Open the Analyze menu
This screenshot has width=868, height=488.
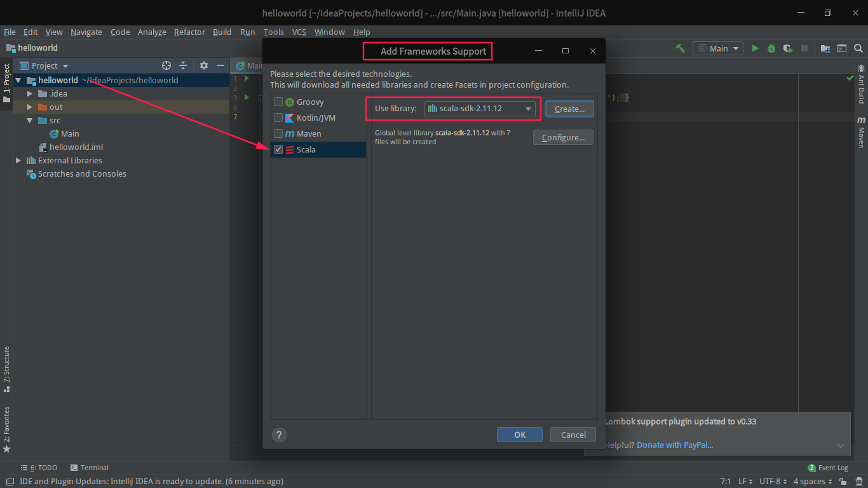tap(152, 32)
